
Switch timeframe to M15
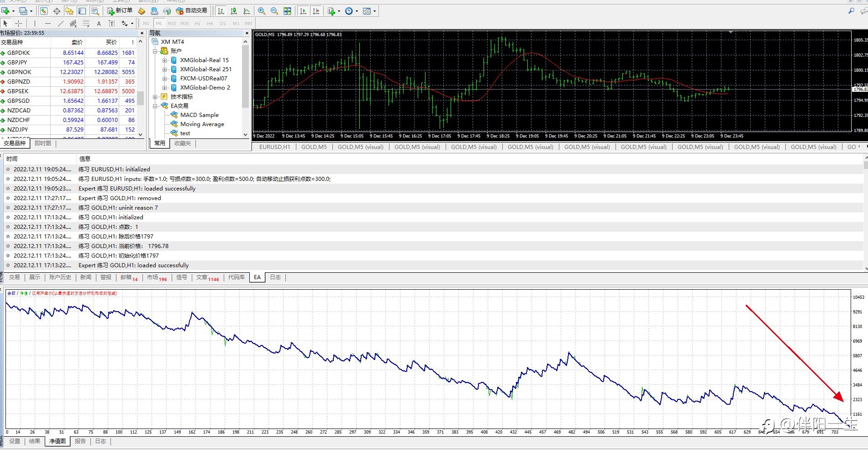coord(172,23)
